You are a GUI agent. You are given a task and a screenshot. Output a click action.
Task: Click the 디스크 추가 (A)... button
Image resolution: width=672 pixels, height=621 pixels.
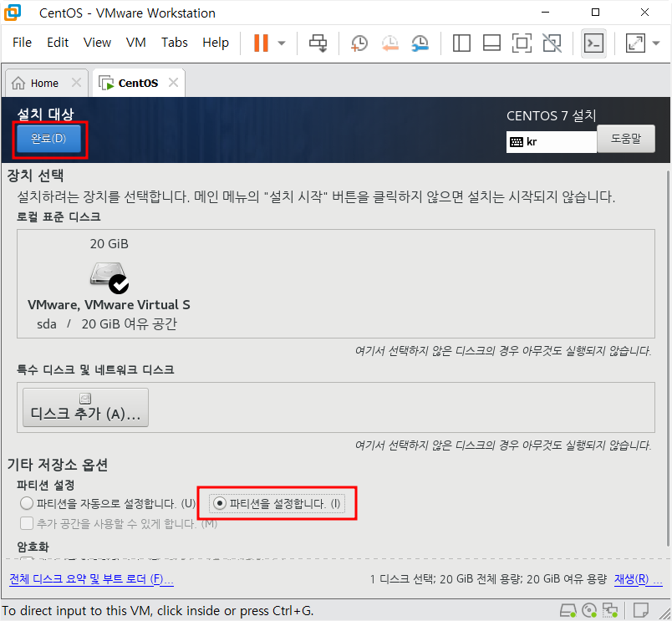tap(85, 408)
